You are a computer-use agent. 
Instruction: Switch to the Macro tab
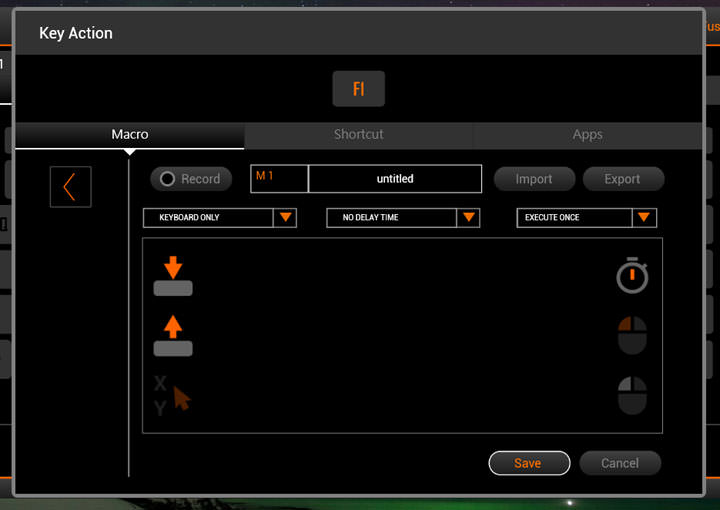pos(130,134)
